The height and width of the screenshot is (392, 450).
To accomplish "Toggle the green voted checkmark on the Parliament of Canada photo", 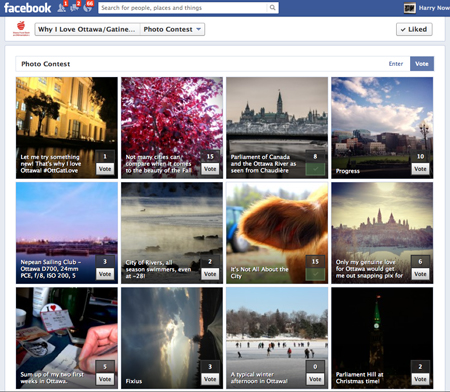I will 315,169.
